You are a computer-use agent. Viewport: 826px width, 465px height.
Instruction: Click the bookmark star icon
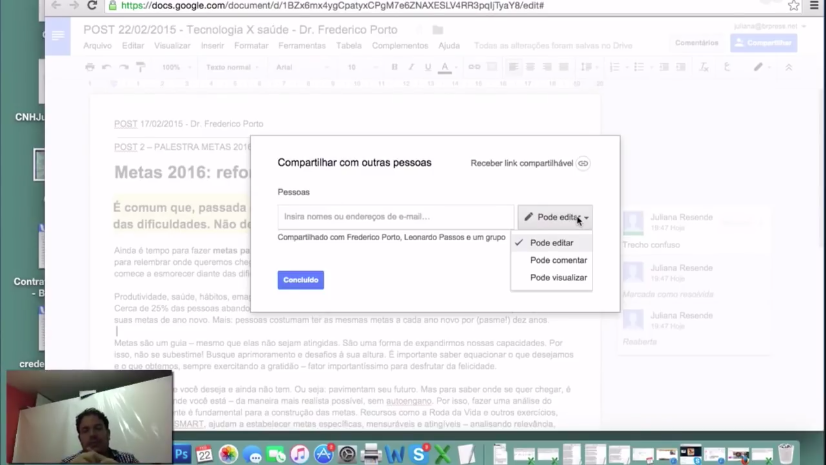point(793,5)
